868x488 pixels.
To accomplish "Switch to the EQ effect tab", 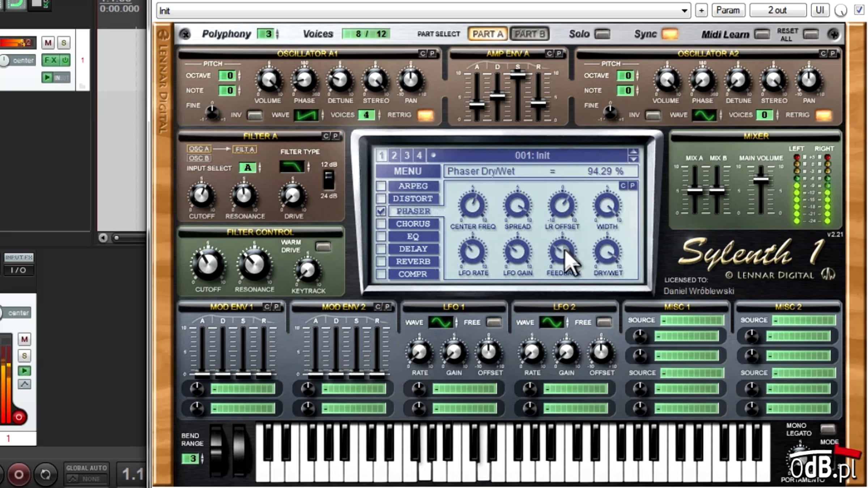I will coord(413,236).
